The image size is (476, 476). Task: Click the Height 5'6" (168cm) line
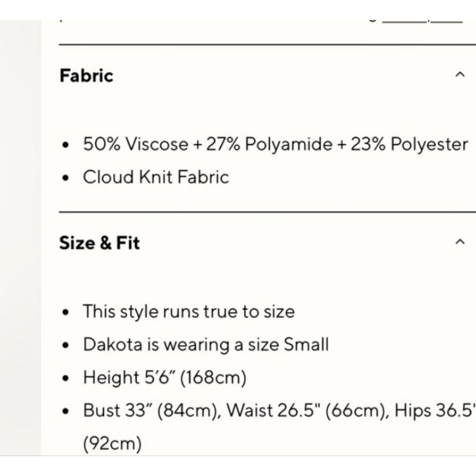pos(164,378)
